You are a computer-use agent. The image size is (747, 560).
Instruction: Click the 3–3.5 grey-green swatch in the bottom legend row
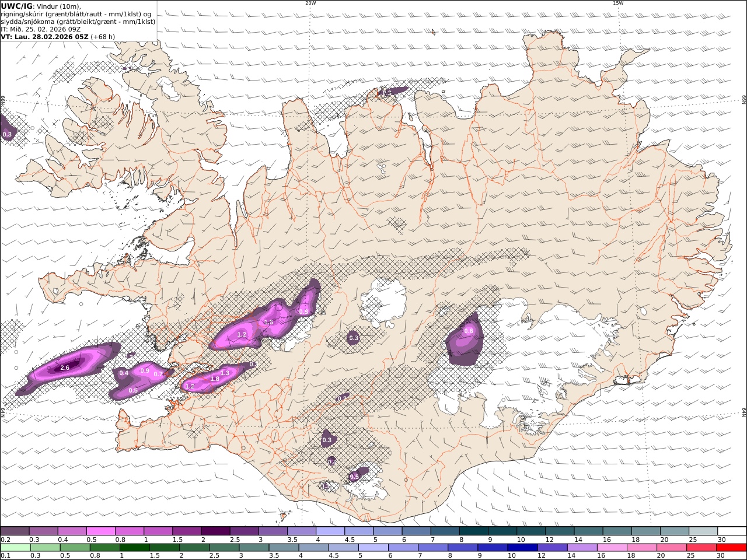[x=254, y=548]
